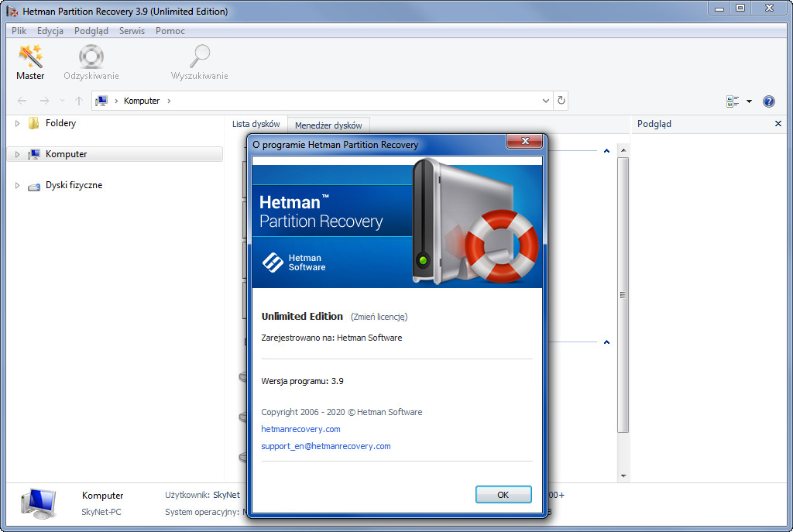Maximize the Hetman Partition Recovery window

[x=740, y=8]
